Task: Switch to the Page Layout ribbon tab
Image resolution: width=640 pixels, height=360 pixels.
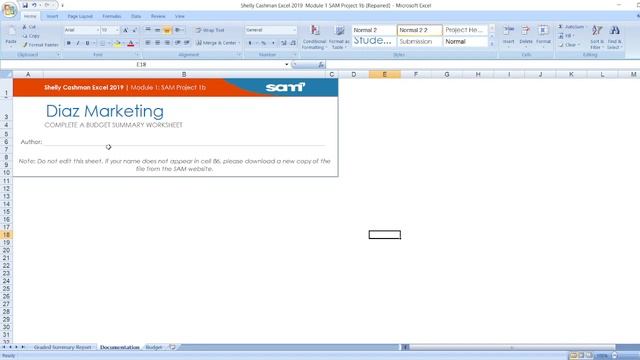Action: pos(80,16)
